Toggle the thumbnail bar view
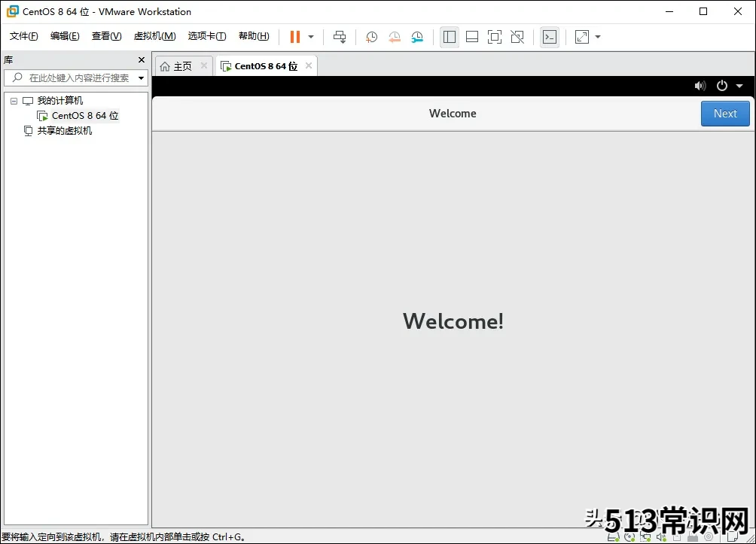This screenshot has height=544, width=756. click(472, 37)
